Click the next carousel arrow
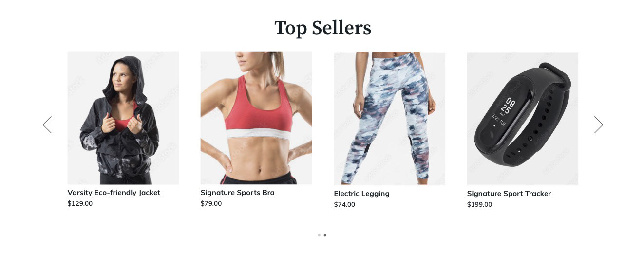 pyautogui.click(x=599, y=125)
